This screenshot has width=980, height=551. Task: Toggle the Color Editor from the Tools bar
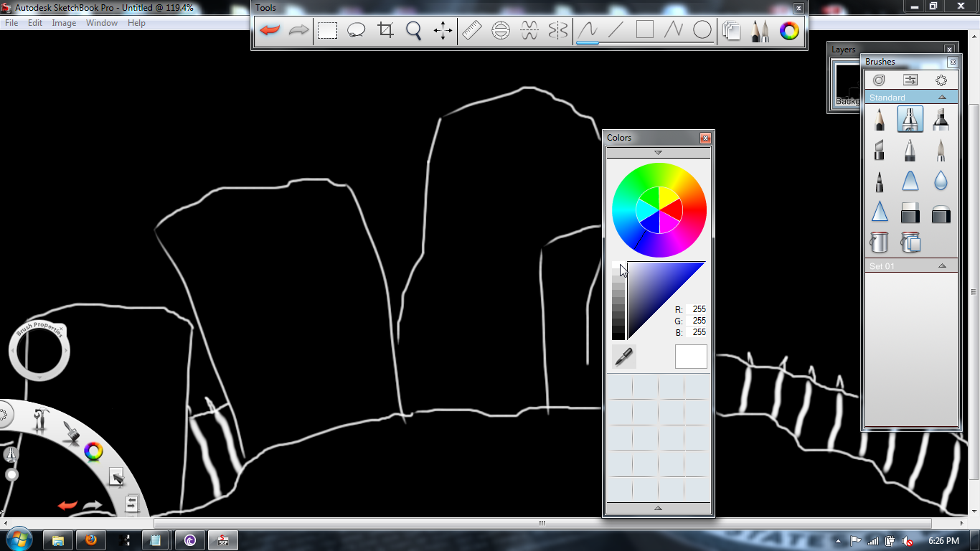coord(789,30)
